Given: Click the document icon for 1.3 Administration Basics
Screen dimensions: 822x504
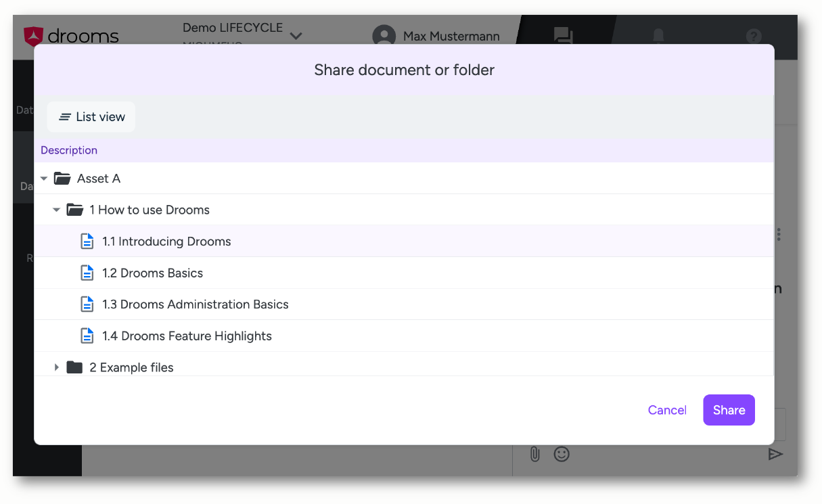Looking at the screenshot, I should 87,304.
